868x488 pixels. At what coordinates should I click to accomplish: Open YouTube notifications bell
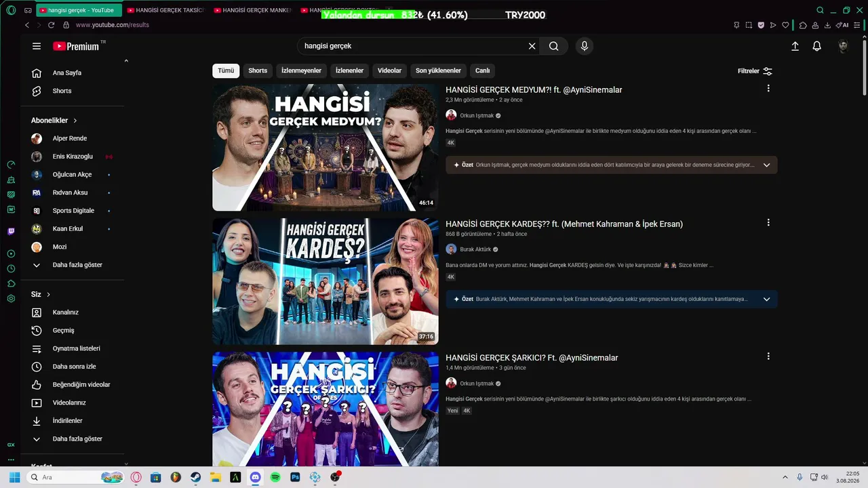[817, 46]
